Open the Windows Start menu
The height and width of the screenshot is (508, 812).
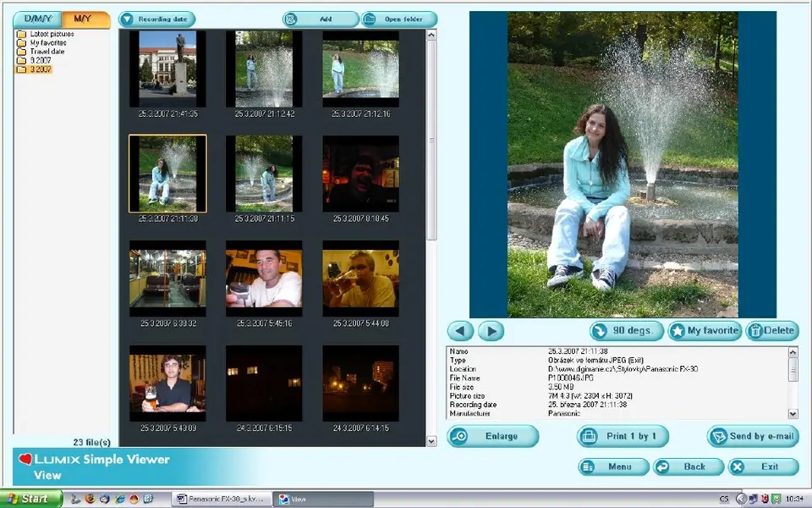click(x=31, y=499)
